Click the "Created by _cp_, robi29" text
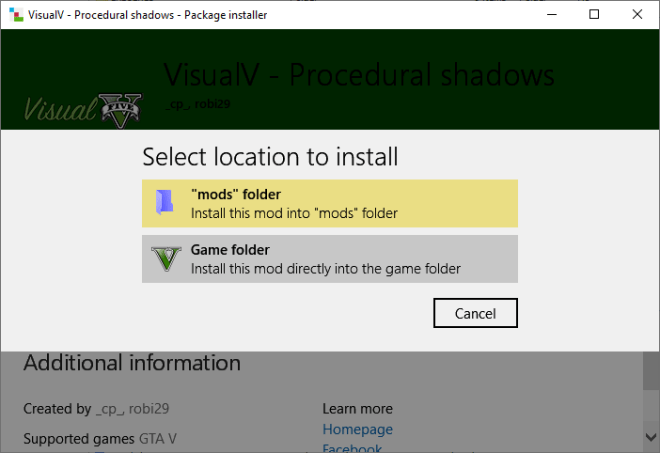Viewport: 660px width, 453px height. [x=96, y=409]
